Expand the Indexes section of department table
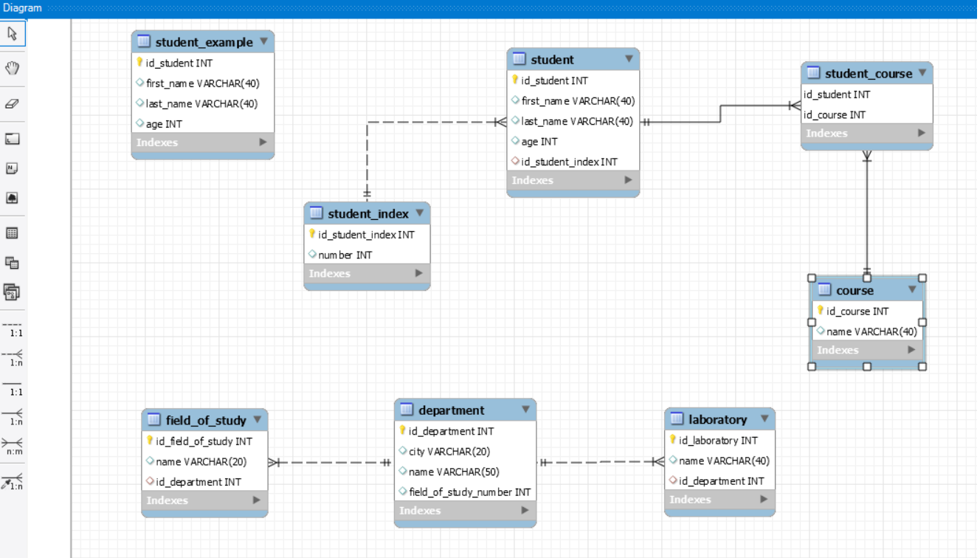This screenshot has width=980, height=558. click(x=525, y=510)
